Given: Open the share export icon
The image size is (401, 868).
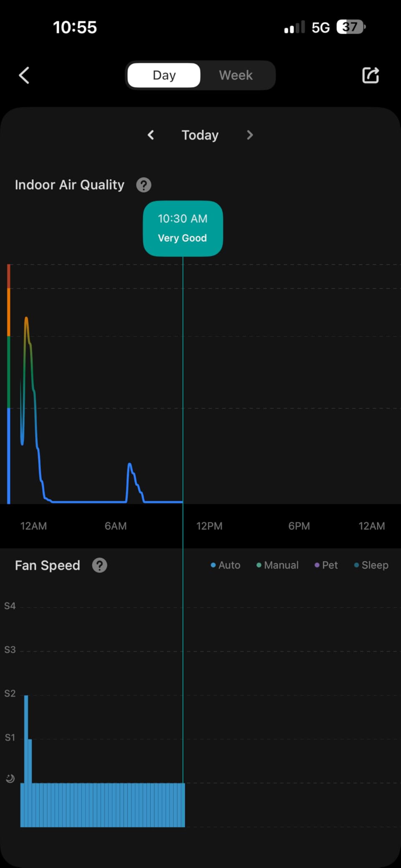Looking at the screenshot, I should 370,75.
